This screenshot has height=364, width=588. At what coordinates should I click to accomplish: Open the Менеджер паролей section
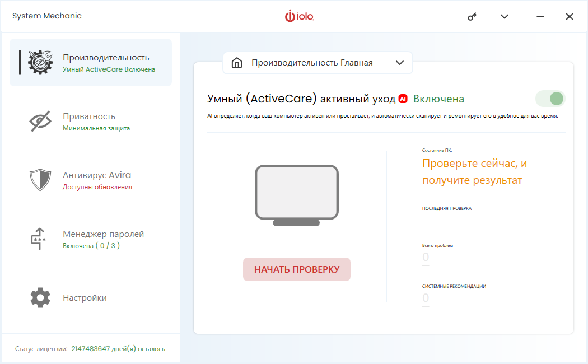click(103, 234)
